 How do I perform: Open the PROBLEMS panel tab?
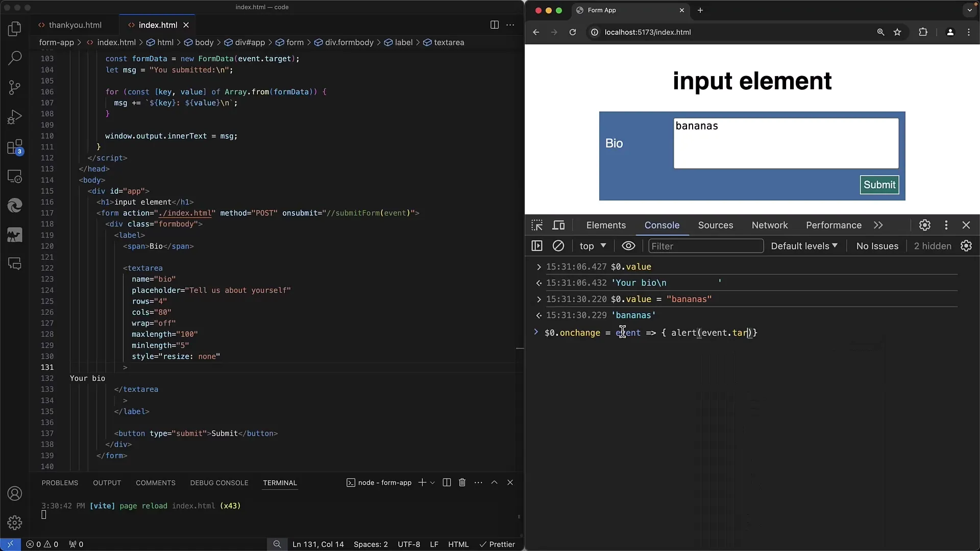pos(60,483)
